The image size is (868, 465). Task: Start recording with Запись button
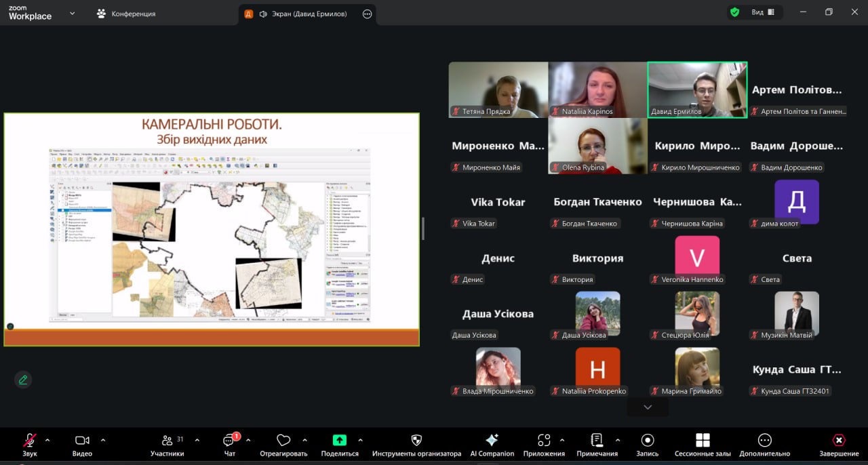tap(647, 441)
